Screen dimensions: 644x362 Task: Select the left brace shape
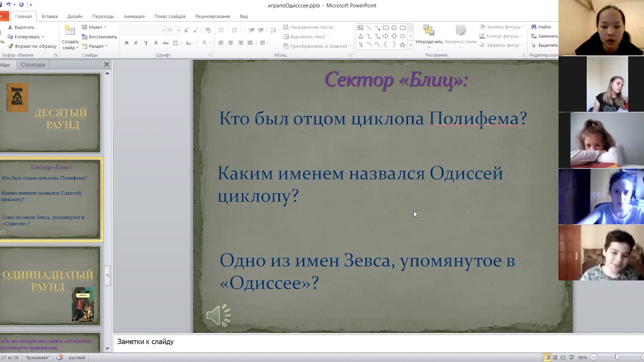click(385, 45)
